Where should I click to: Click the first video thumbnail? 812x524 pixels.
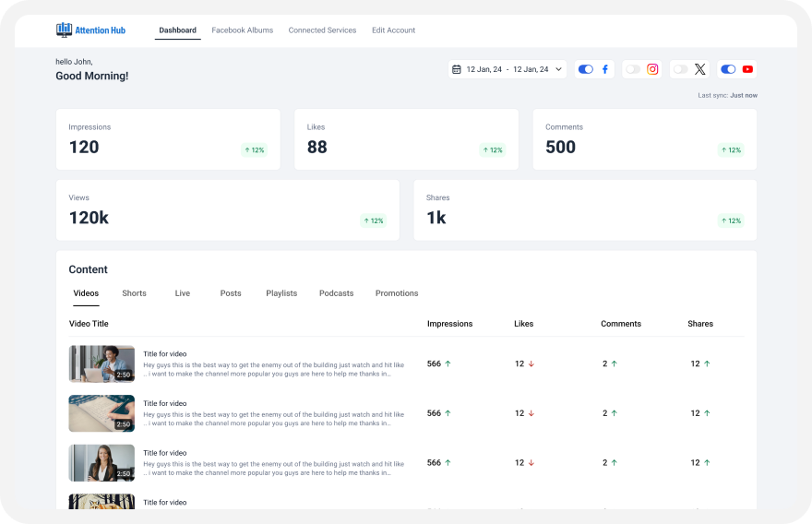coord(101,363)
